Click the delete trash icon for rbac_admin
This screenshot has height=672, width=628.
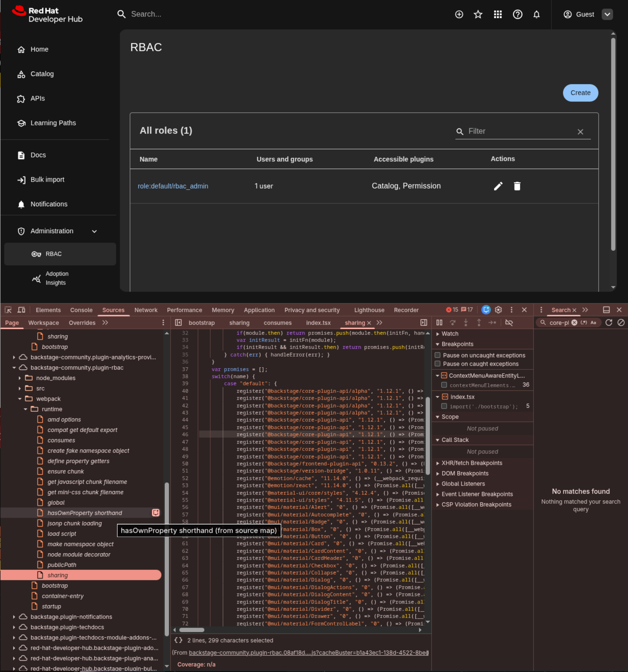pos(517,186)
